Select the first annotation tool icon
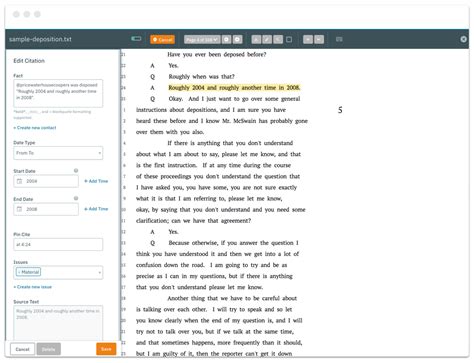474x363 pixels. 256,39
